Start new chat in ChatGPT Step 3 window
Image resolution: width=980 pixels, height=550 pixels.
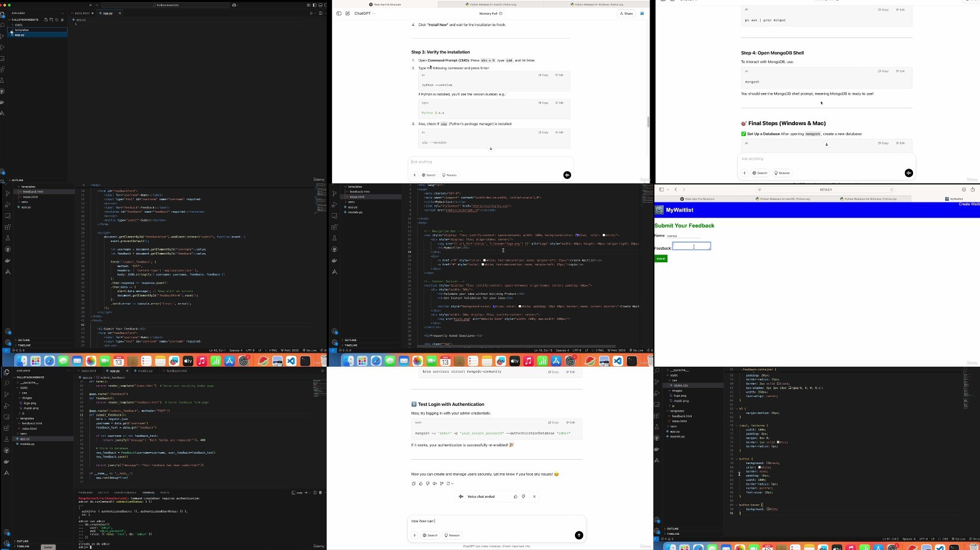[x=347, y=14]
